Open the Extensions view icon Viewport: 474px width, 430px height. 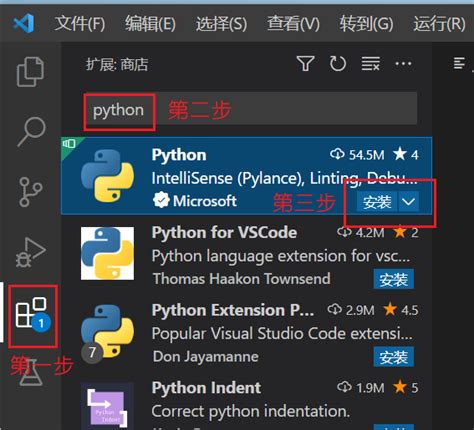click(x=33, y=314)
